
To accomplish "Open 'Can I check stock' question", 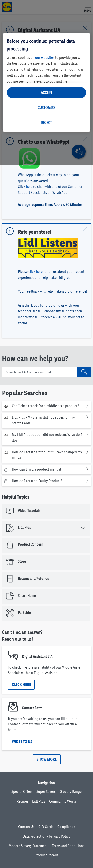I will pos(46,406).
